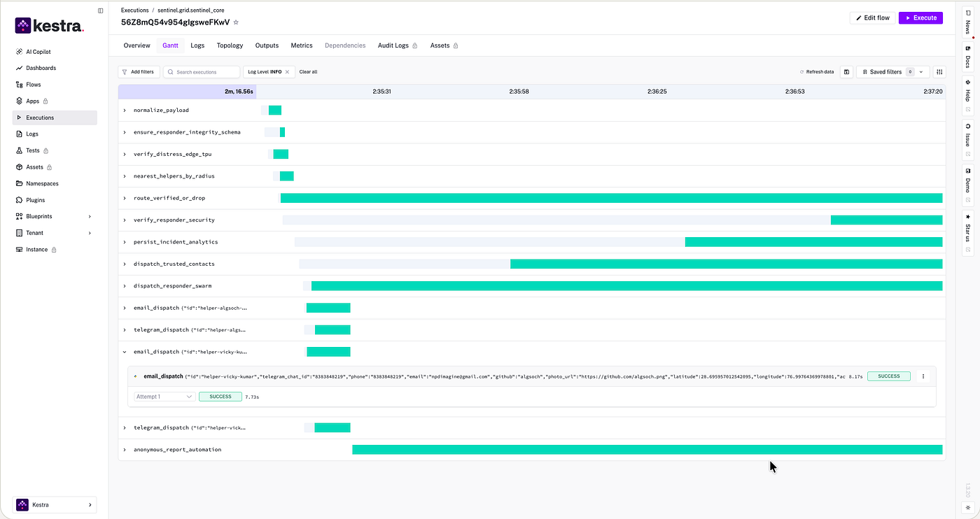Click Refresh data

[x=817, y=72]
